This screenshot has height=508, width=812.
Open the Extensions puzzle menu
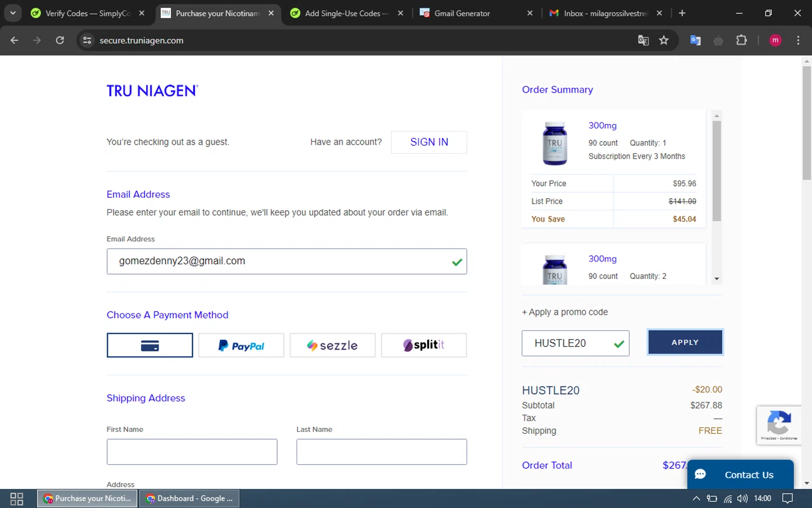(x=742, y=40)
